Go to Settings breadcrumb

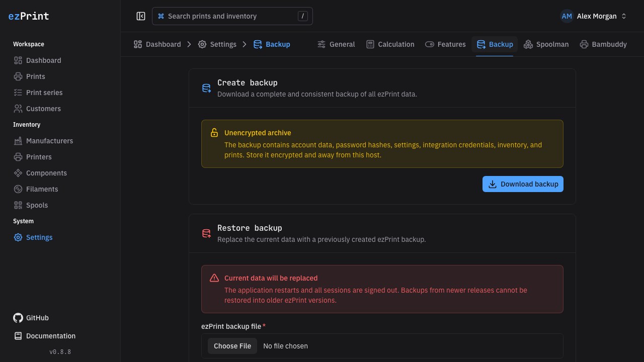click(217, 44)
